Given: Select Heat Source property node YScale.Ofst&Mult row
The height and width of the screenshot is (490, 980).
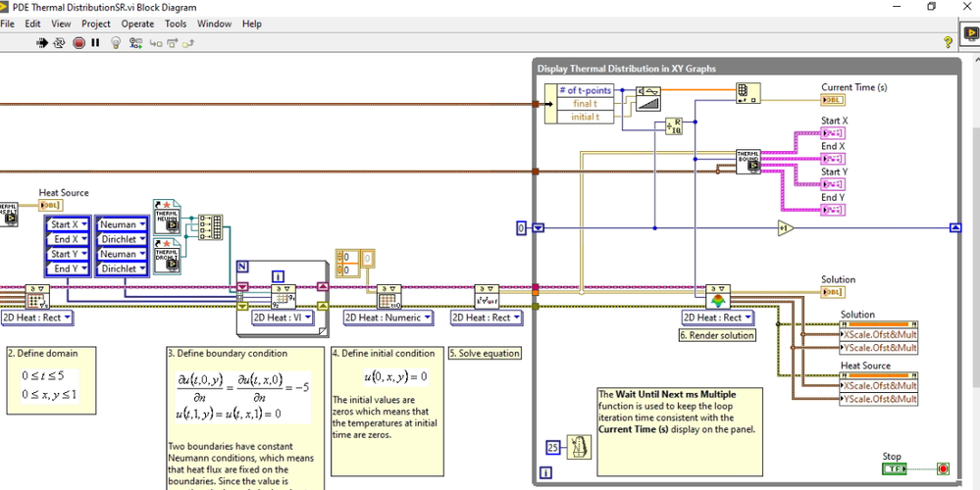Looking at the screenshot, I should [879, 399].
